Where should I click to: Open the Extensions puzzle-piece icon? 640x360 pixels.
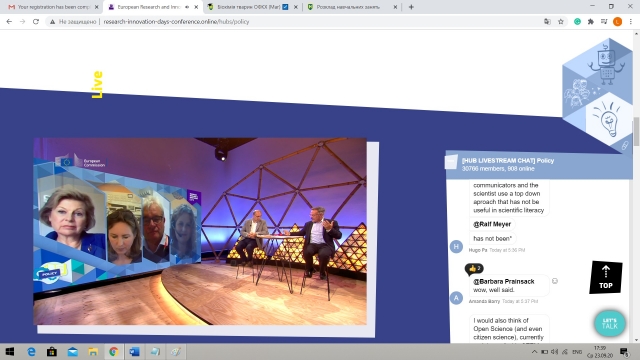[591, 22]
